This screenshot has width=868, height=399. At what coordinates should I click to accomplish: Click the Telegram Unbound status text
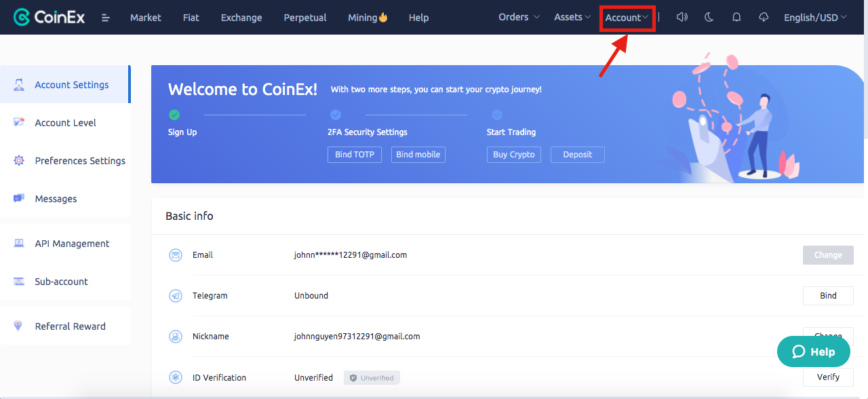311,296
